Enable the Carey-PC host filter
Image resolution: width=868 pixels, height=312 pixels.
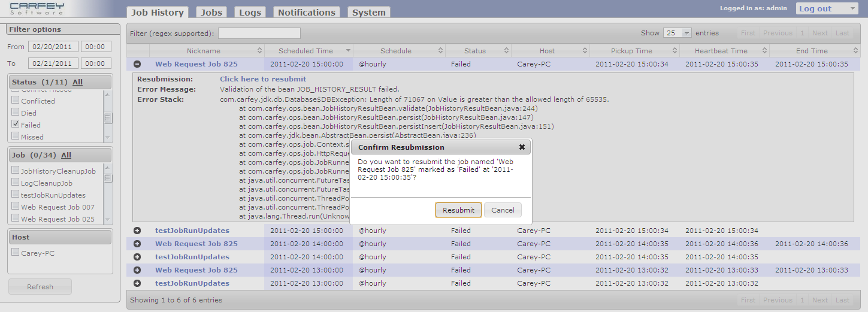16,253
